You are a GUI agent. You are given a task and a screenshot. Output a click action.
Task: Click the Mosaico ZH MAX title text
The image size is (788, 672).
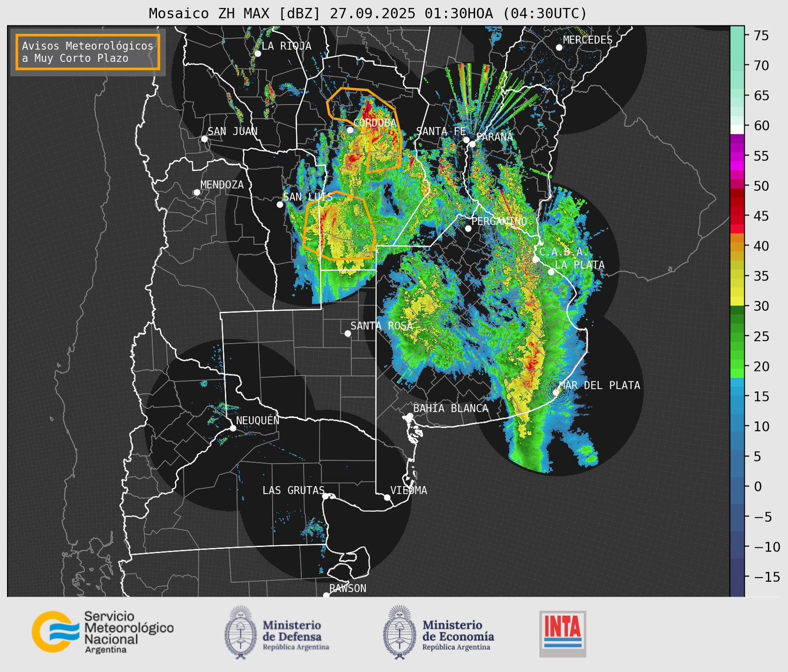[367, 14]
